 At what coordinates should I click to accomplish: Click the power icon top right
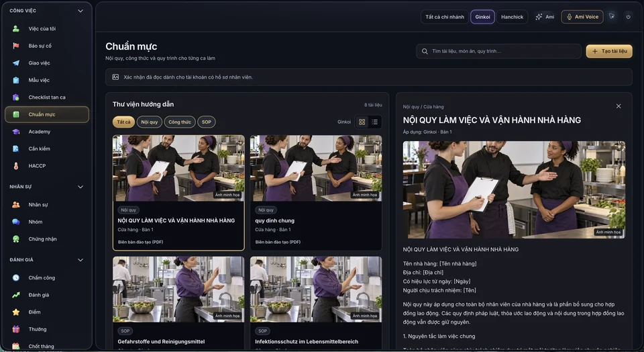pos(628,17)
